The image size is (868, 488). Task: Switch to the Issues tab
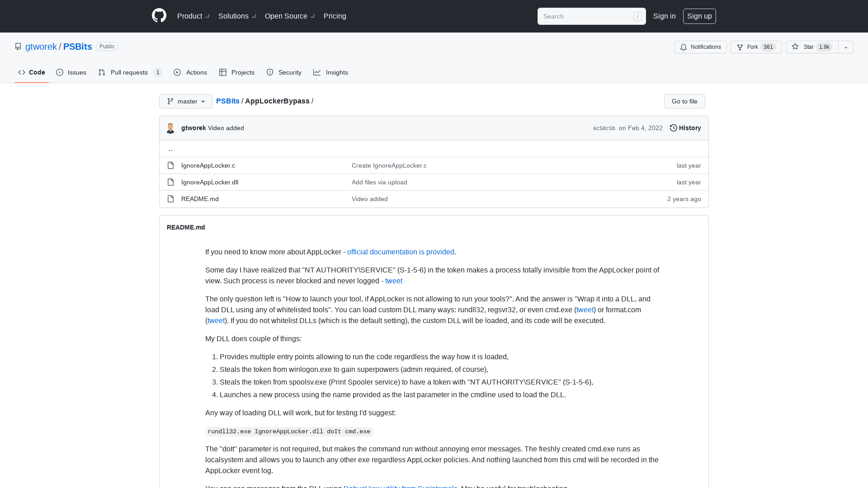71,72
